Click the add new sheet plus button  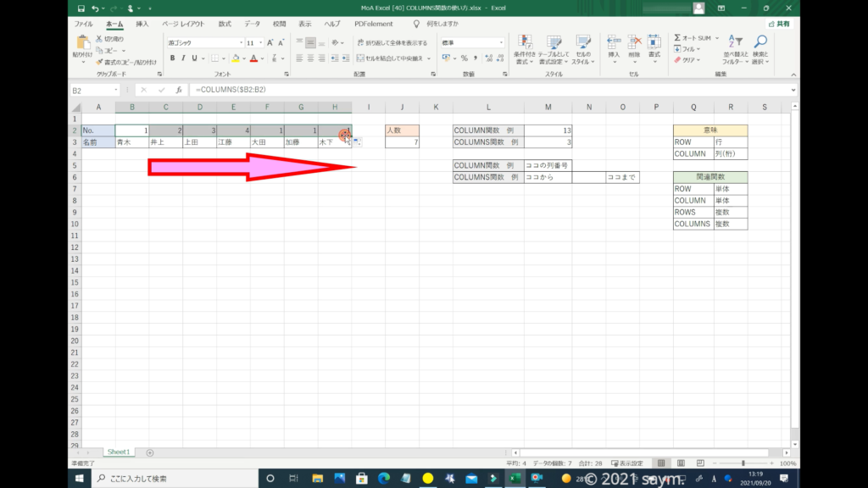pyautogui.click(x=150, y=453)
